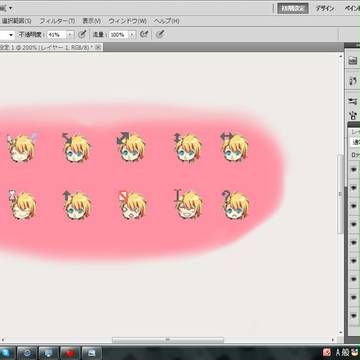Open the red taskbar application icon

coord(70,353)
